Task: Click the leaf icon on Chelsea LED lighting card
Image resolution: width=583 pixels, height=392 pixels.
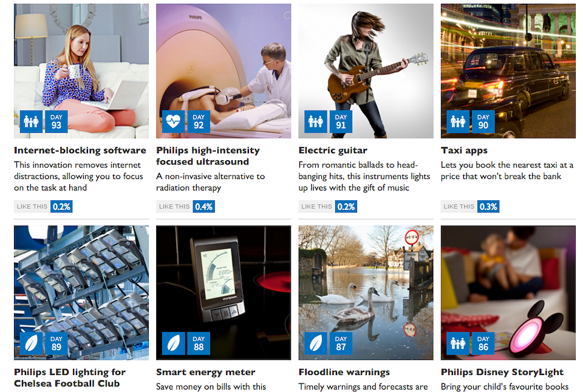Action: click(x=31, y=343)
